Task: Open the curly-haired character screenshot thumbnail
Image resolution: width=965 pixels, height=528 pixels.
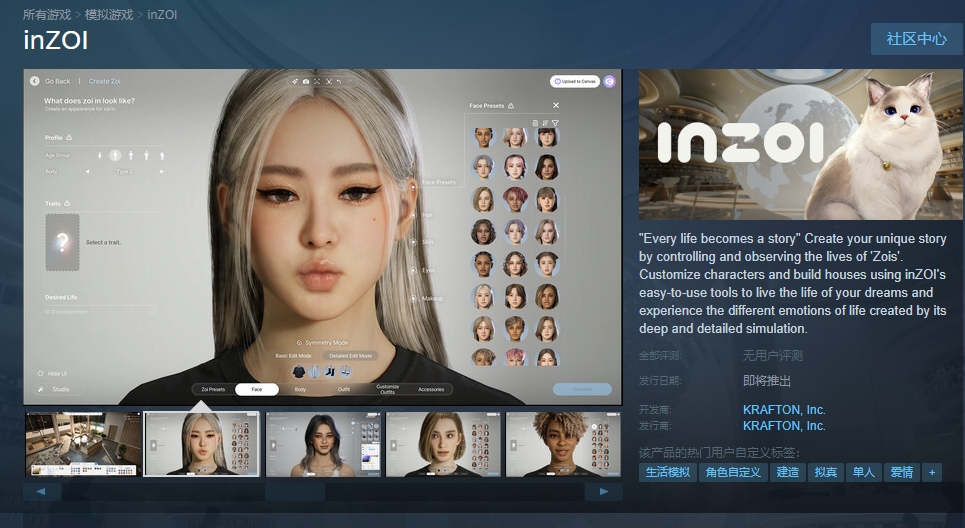Action: tap(563, 444)
